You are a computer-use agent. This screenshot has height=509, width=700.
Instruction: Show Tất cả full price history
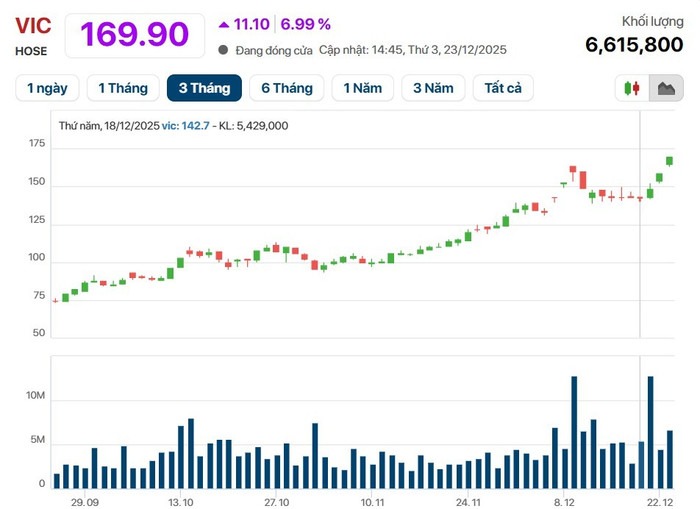click(x=503, y=88)
